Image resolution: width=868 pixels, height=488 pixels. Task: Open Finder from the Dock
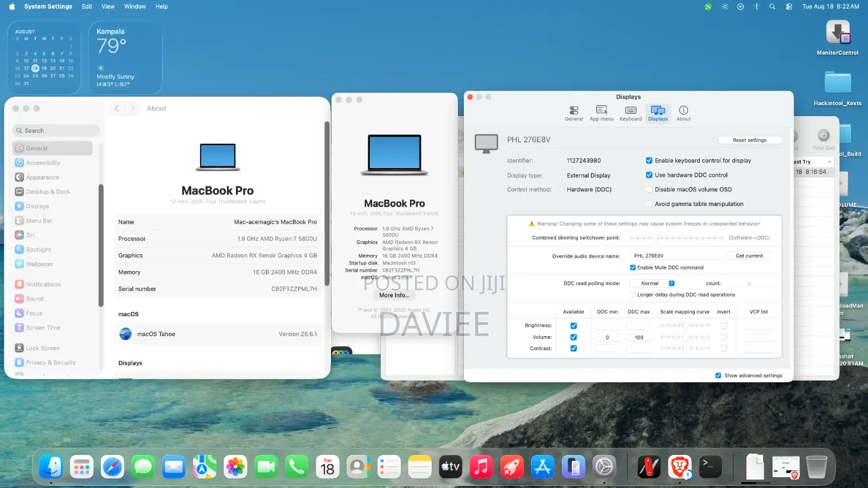coord(51,467)
